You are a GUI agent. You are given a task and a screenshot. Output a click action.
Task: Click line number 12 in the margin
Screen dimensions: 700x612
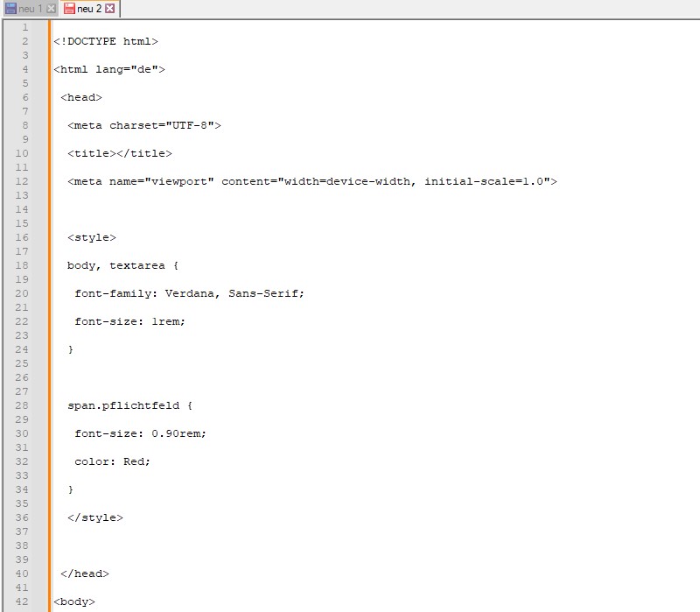point(22,181)
